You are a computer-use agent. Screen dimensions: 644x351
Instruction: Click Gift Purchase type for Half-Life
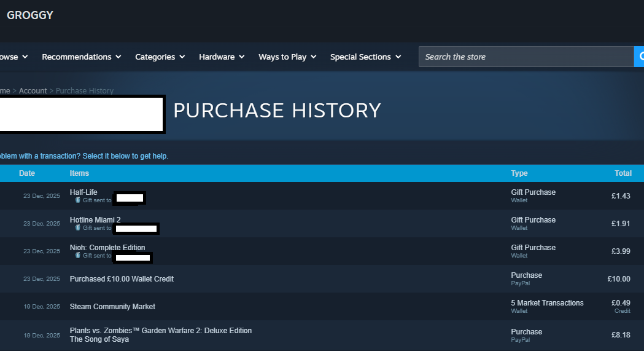coord(533,192)
